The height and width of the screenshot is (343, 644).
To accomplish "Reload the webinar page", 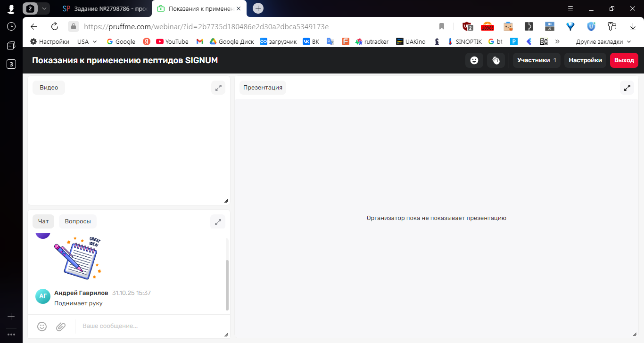I will pyautogui.click(x=55, y=26).
